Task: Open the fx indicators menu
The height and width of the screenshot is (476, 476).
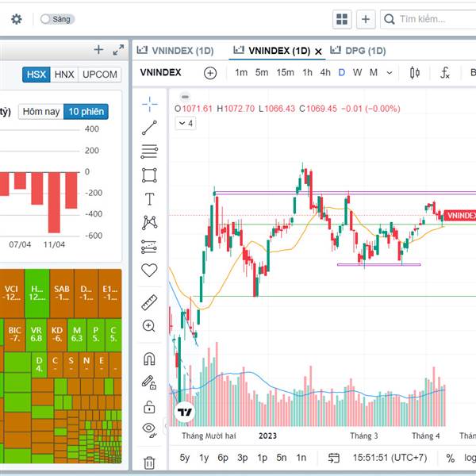Action: [x=445, y=73]
